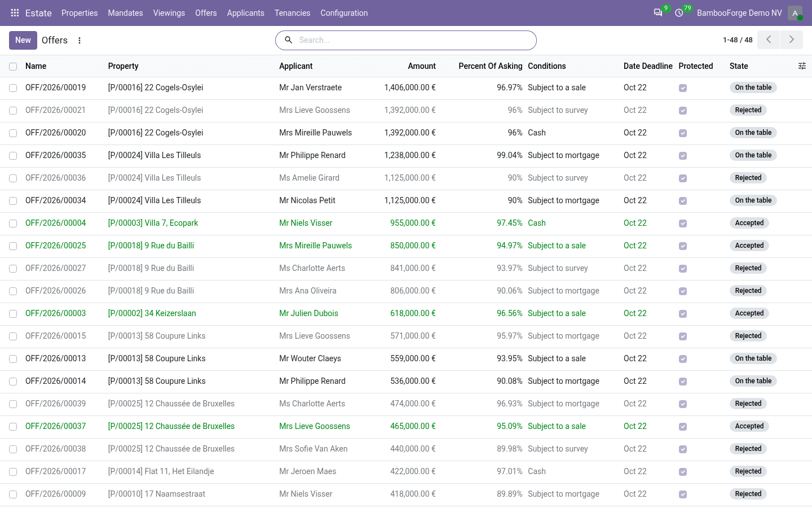Sort by the Amount column header
This screenshot has height=508, width=812.
coord(422,66)
